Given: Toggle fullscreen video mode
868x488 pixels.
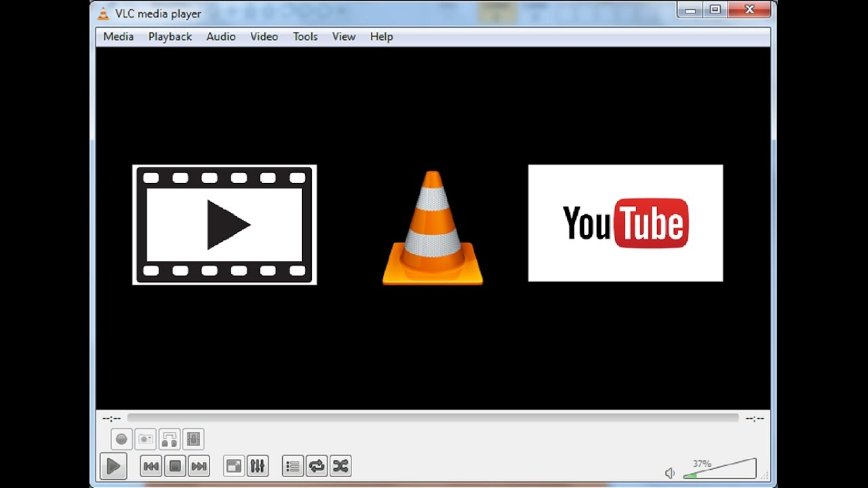Looking at the screenshot, I should pos(233,466).
